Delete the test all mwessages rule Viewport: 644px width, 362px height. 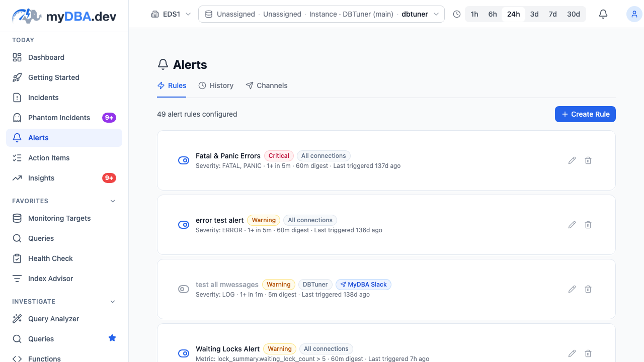tap(588, 289)
